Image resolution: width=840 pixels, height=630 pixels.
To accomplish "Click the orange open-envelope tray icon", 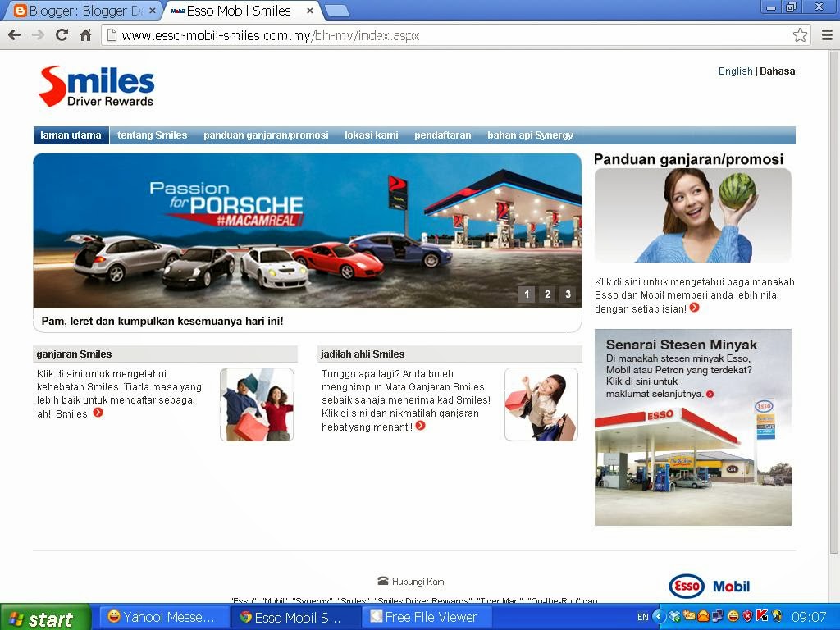I will click(x=703, y=617).
